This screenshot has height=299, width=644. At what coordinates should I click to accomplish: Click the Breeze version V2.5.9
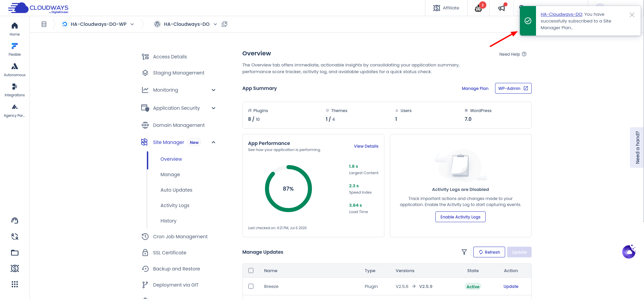coord(426,287)
